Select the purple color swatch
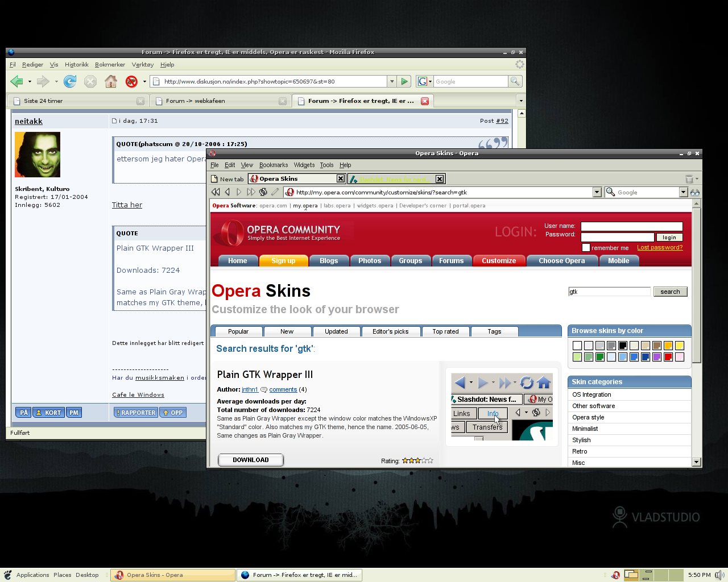728x582 pixels. pyautogui.click(x=656, y=357)
